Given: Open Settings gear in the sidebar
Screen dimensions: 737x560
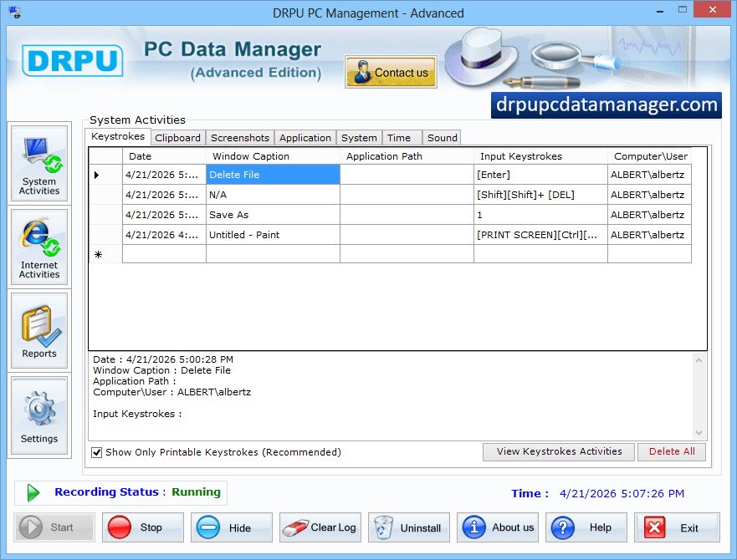Looking at the screenshot, I should coord(39,415).
